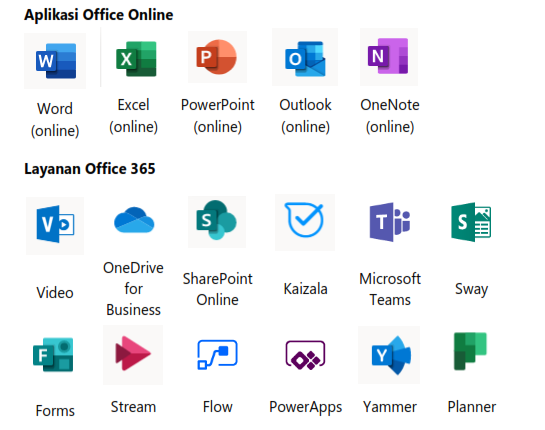545x430 pixels.
Task: Click the "Aplikasi Office Online" heading
Action: pos(99,15)
